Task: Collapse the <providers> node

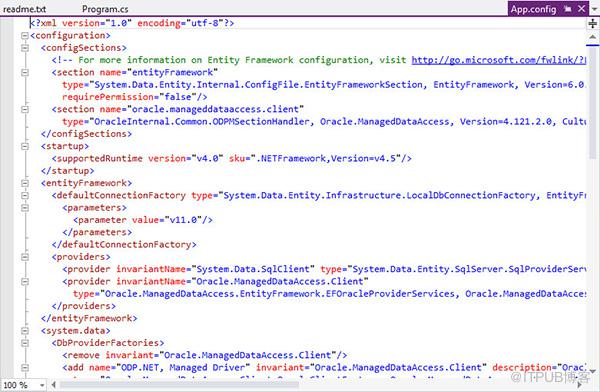Action: point(25,257)
